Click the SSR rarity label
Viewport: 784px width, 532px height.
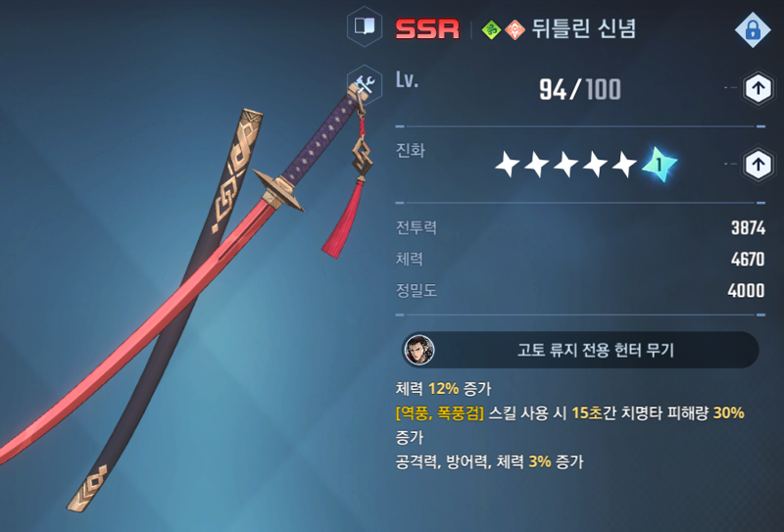[x=427, y=29]
